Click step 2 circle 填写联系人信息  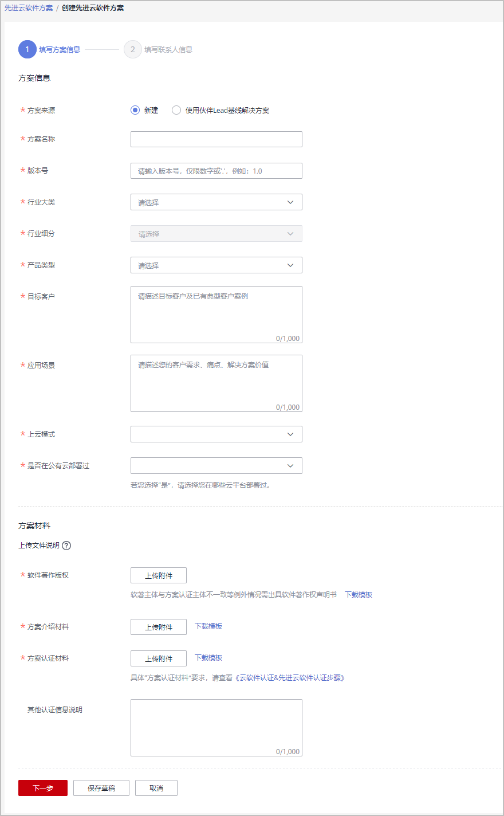pyautogui.click(x=132, y=49)
